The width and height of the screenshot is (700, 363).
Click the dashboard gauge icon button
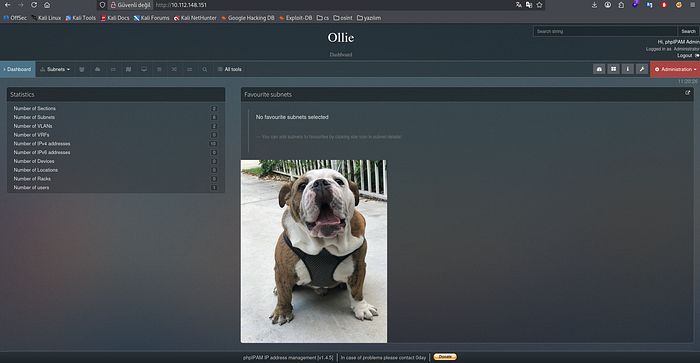click(599, 69)
